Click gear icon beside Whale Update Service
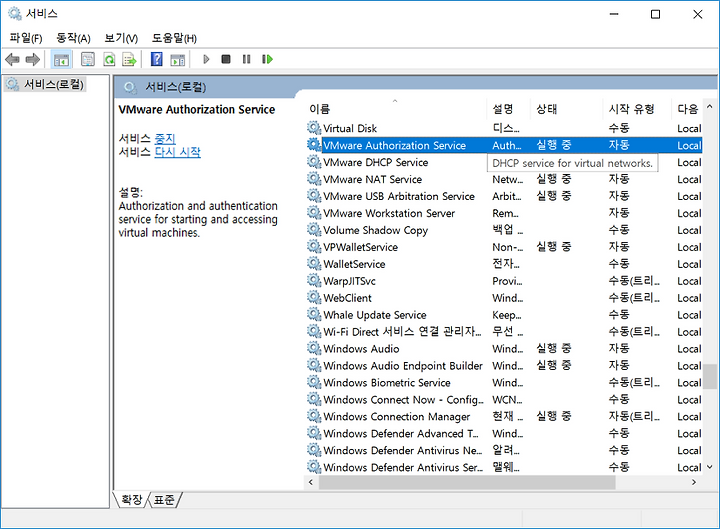The width and height of the screenshot is (720, 529). (314, 315)
